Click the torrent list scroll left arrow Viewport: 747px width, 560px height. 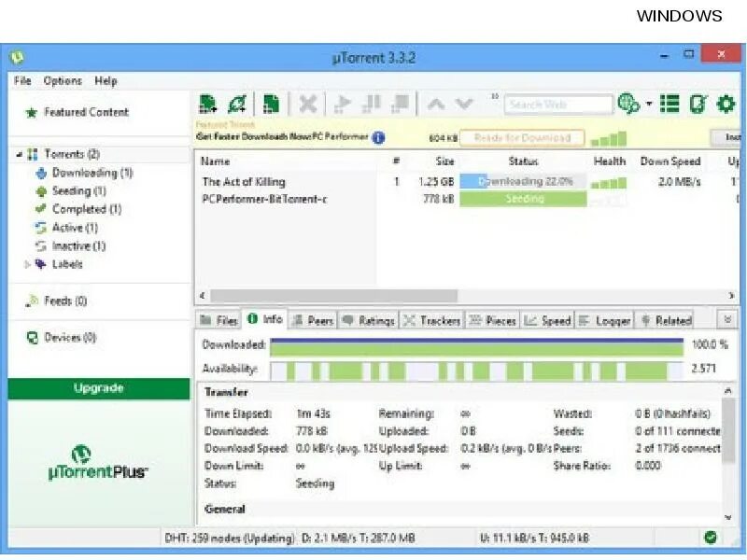[203, 296]
